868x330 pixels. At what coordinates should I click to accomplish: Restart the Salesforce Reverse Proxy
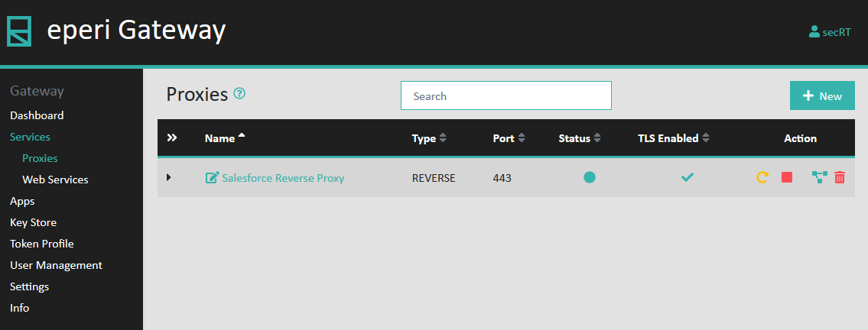click(x=762, y=177)
